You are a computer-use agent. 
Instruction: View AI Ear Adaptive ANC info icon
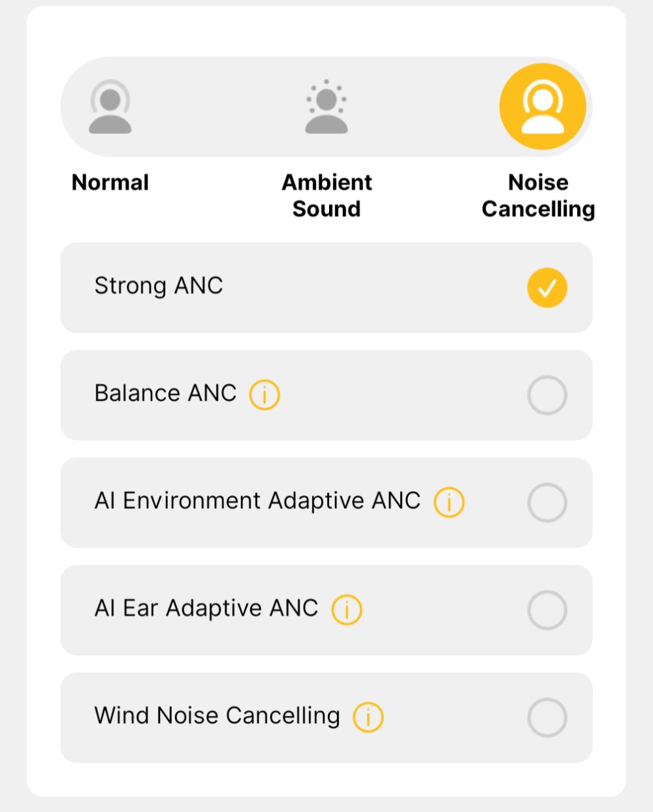347,610
